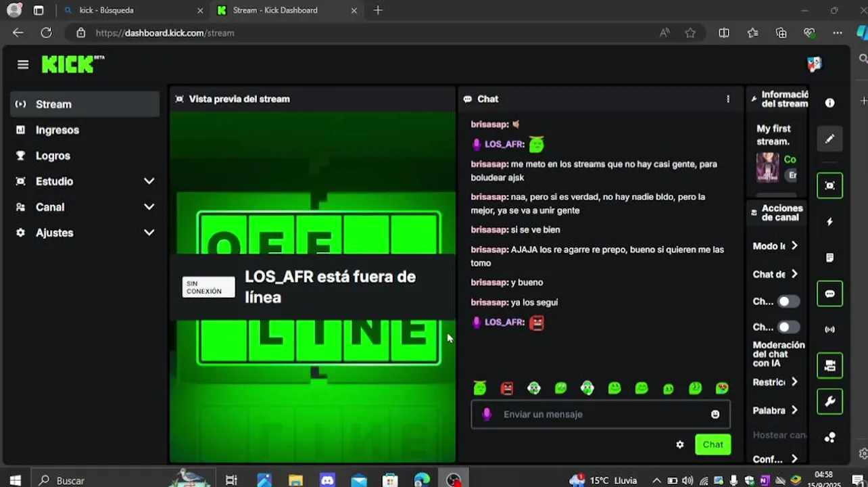Click the pencil edit icon in right strip
This screenshot has width=868, height=487.
pyautogui.click(x=829, y=139)
